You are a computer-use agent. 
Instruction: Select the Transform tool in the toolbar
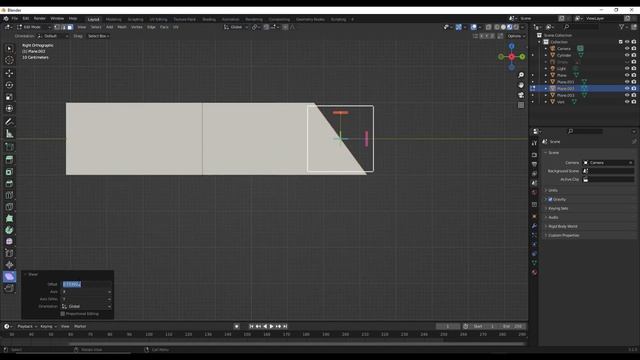tap(9, 109)
